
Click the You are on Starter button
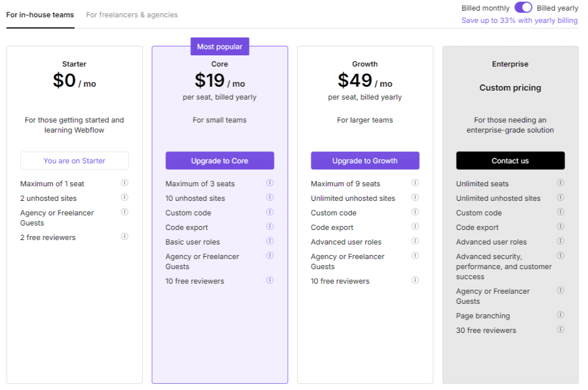pyautogui.click(x=74, y=161)
